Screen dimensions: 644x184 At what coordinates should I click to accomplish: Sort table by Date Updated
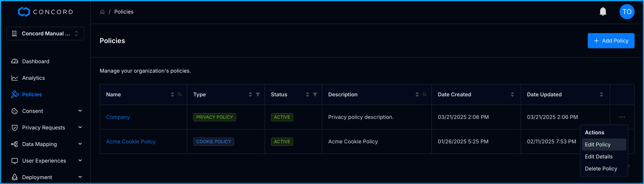pos(601,94)
